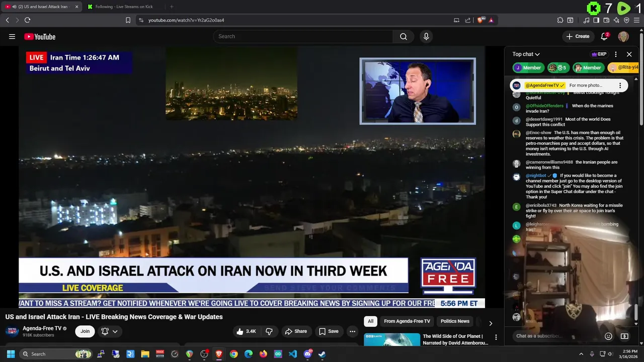
Task: Open Brave Shields lion icon
Action: (481, 20)
